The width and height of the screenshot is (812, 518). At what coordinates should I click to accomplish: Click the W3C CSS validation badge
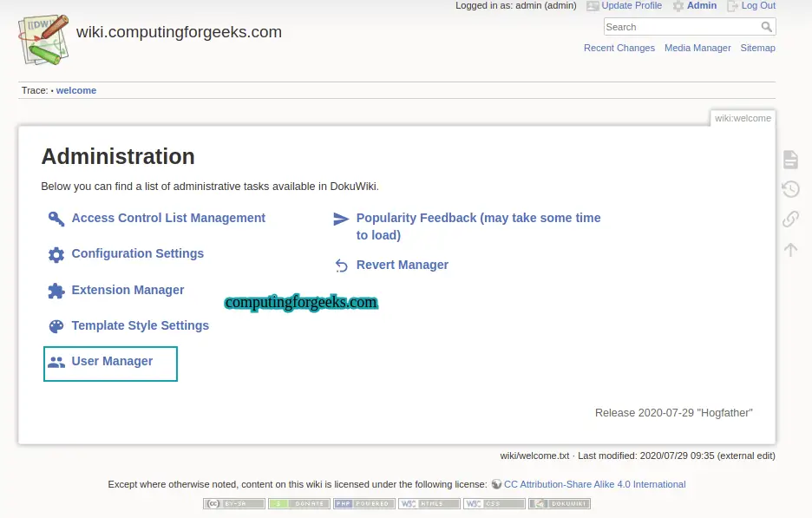pos(494,503)
